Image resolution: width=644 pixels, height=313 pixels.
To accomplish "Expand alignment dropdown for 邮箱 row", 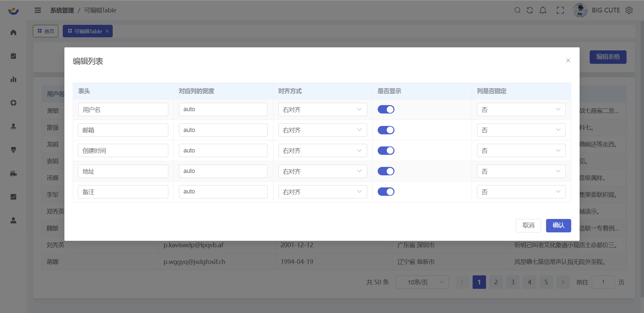I will [x=322, y=130].
